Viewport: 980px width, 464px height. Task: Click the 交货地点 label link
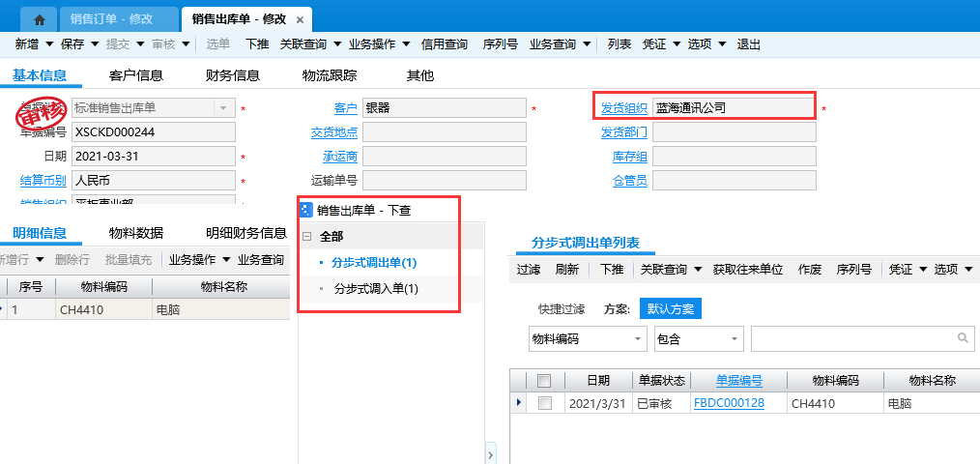334,131
